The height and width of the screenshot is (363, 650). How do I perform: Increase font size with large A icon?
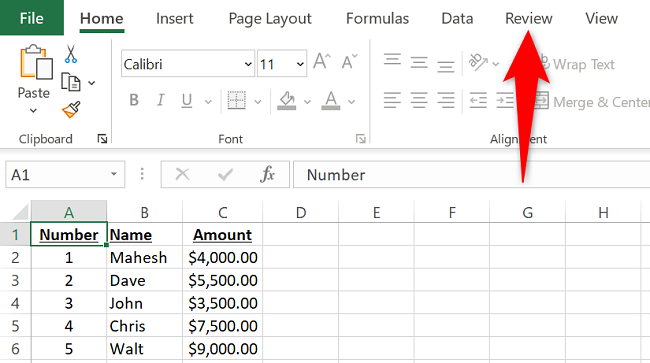point(322,61)
